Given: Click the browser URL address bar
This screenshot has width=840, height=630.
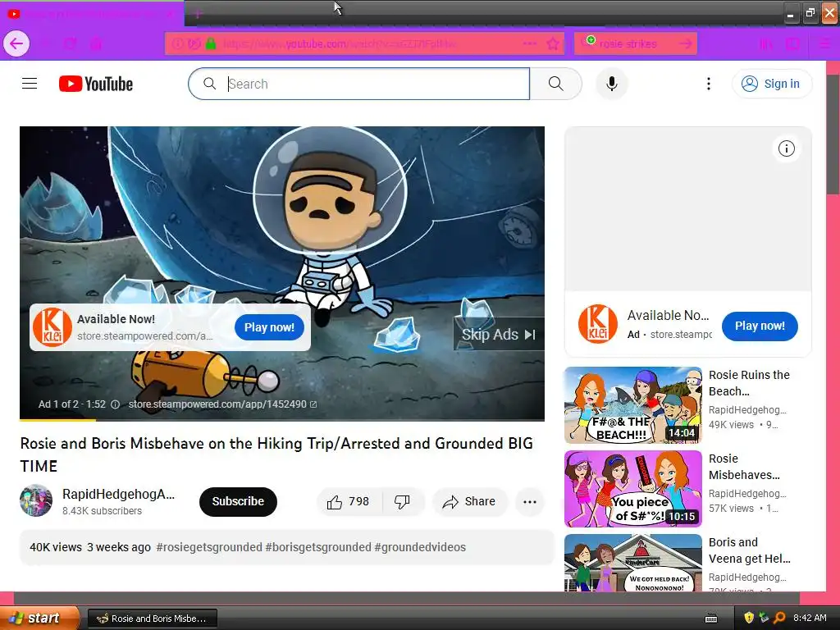Looking at the screenshot, I should click(x=364, y=44).
